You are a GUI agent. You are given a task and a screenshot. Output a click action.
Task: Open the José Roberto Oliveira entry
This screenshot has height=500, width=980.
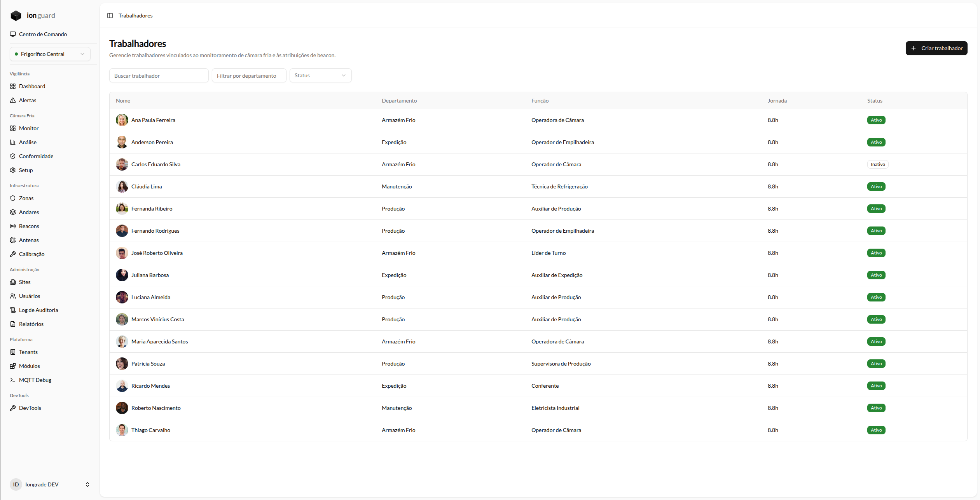tap(157, 253)
